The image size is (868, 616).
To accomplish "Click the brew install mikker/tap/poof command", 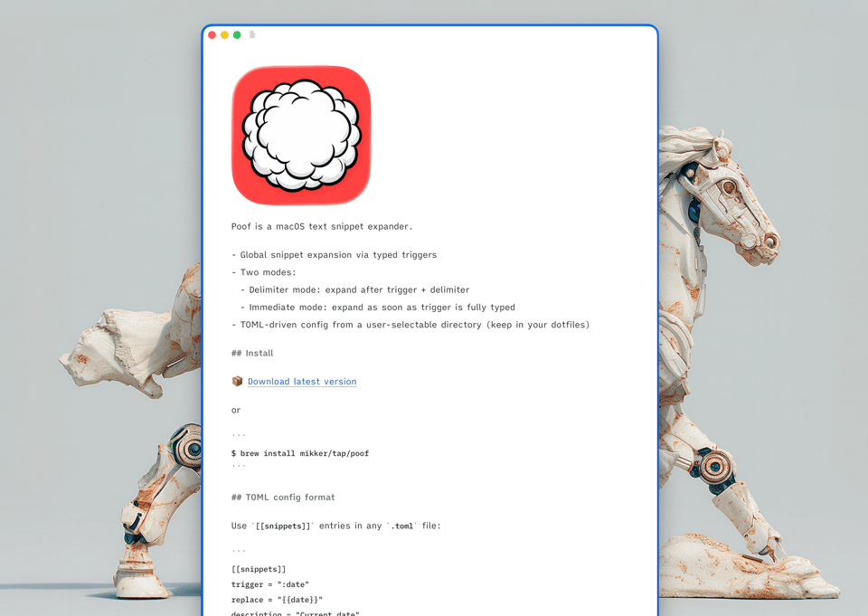I will (x=300, y=453).
